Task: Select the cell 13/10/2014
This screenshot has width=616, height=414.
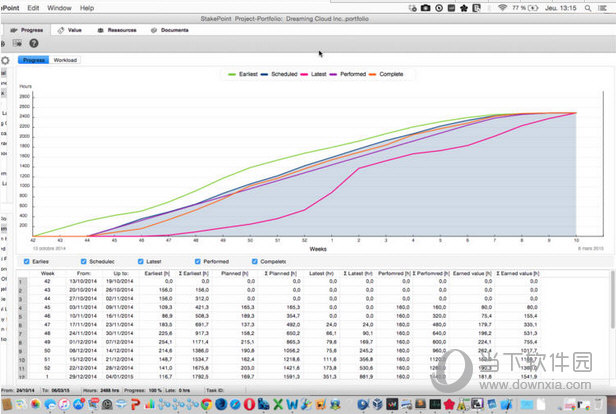Action: pyautogui.click(x=83, y=281)
